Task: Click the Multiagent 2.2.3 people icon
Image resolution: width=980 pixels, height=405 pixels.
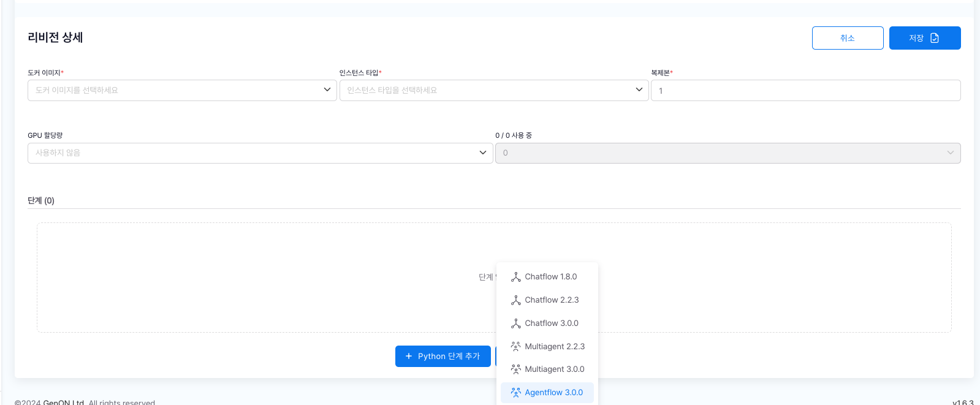Action: point(516,346)
